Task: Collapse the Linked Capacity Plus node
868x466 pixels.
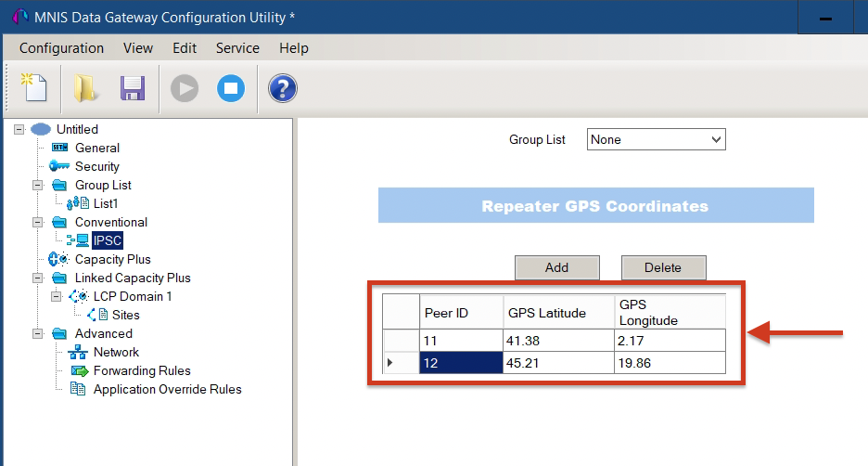Action: (38, 278)
